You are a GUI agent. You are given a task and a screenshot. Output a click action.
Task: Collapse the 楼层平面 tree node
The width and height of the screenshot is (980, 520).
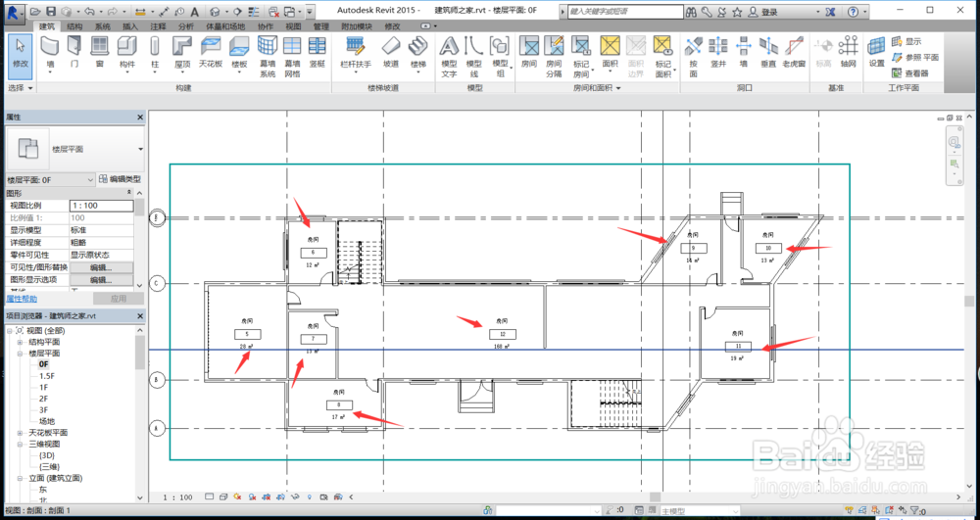coord(20,354)
